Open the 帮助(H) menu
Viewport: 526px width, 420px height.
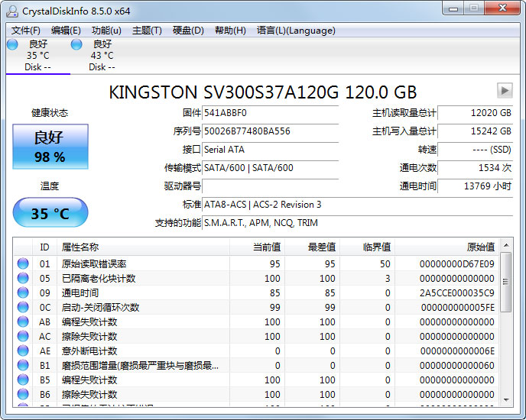pyautogui.click(x=230, y=31)
